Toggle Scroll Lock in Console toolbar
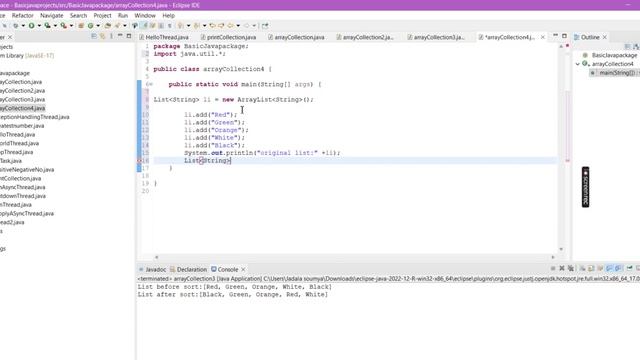Screen dimensions: 640x360 [591, 268]
